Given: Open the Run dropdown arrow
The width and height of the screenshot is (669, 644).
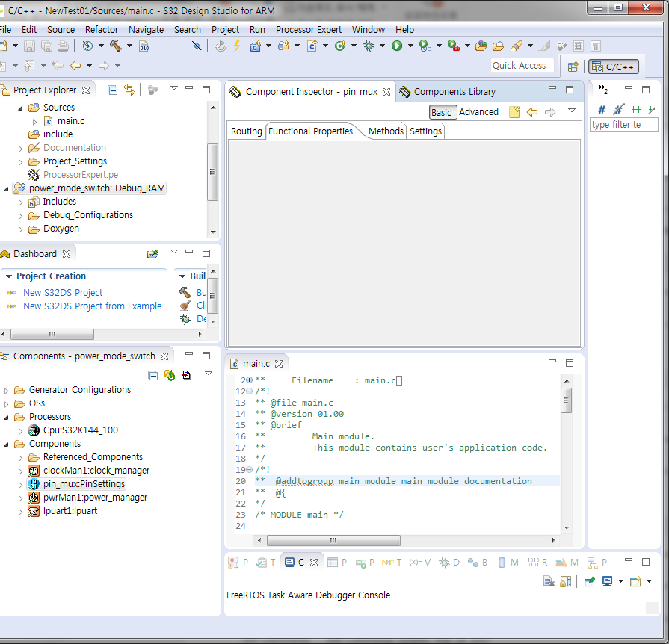Looking at the screenshot, I should pos(410,46).
